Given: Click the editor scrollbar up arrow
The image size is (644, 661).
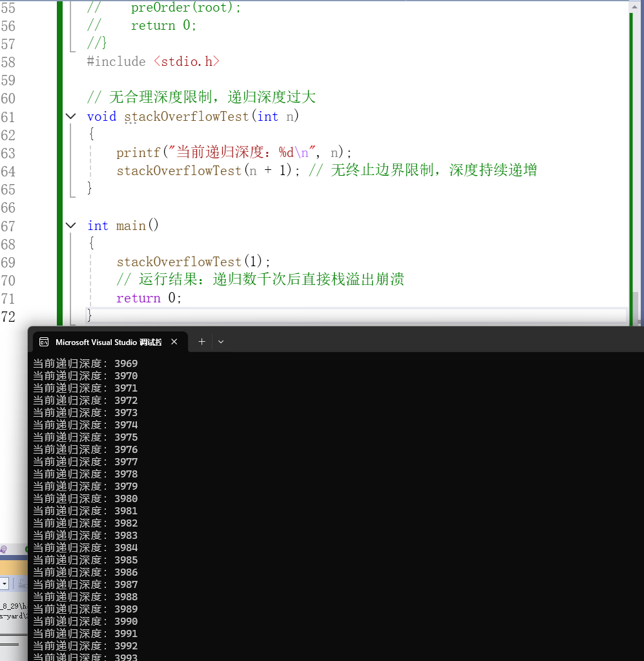Looking at the screenshot, I should click(x=634, y=6).
